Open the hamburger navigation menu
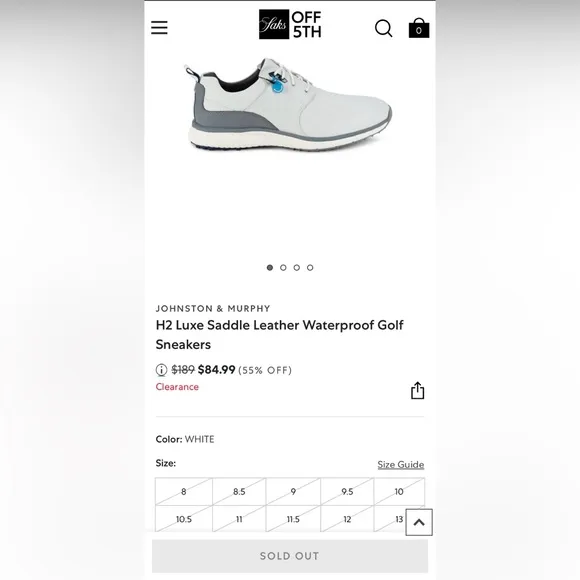The width and height of the screenshot is (580, 580). pos(159,28)
